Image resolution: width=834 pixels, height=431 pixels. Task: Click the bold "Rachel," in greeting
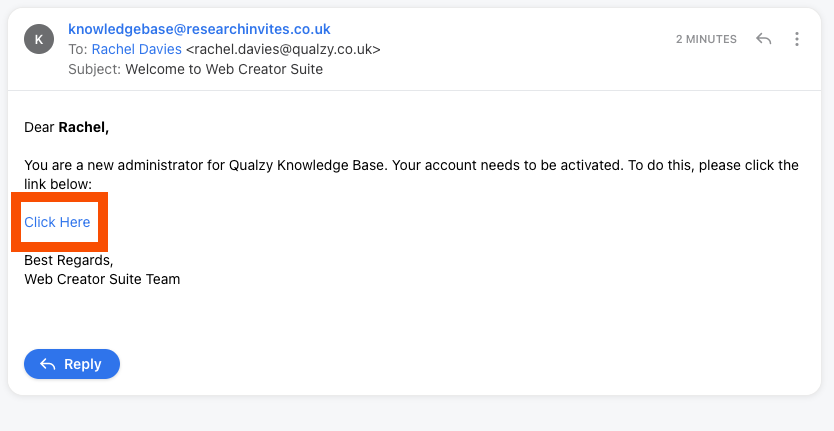click(84, 127)
